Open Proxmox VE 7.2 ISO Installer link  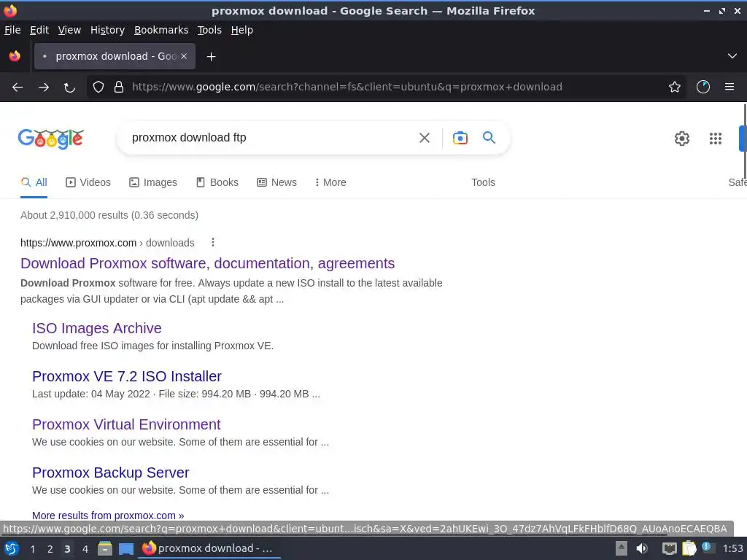[x=127, y=376]
